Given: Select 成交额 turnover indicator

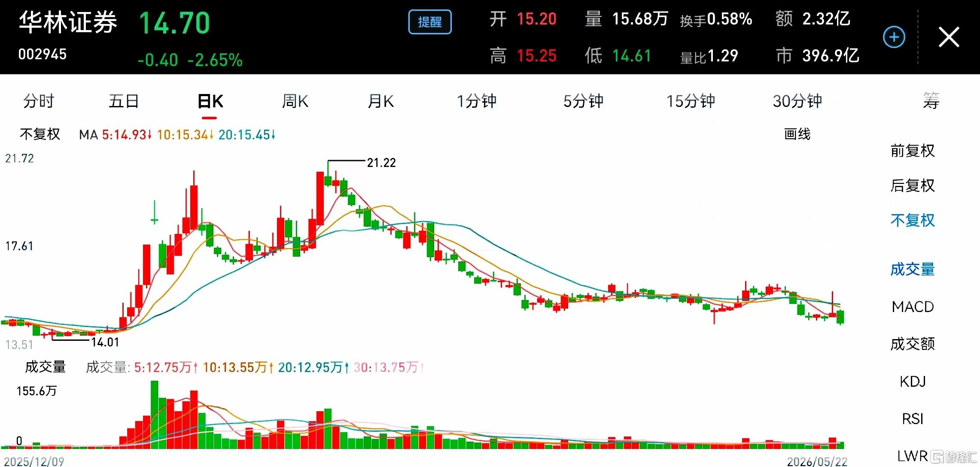Looking at the screenshot, I should 913,344.
